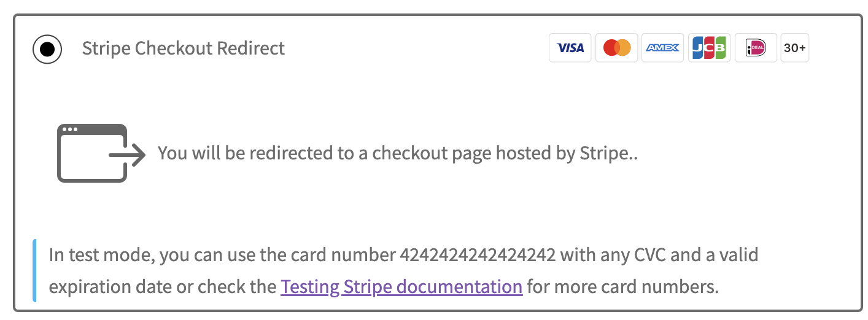Click the JCB card logo

(x=709, y=48)
